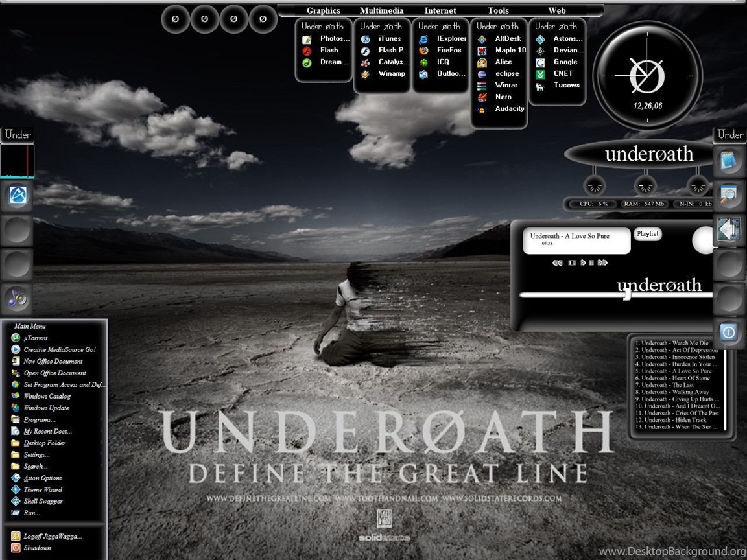
Task: Open Tucows from the Web panel
Action: tap(558, 86)
